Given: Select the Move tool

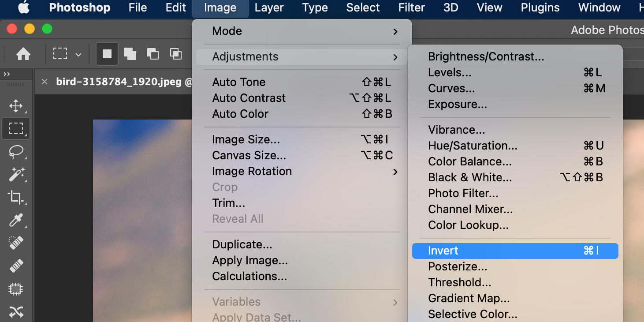Looking at the screenshot, I should pos(16,106).
